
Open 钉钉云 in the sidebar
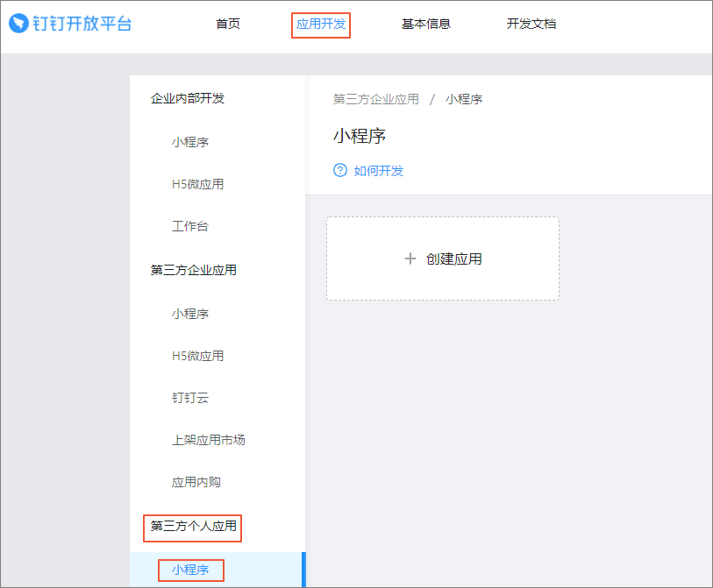pyautogui.click(x=190, y=398)
